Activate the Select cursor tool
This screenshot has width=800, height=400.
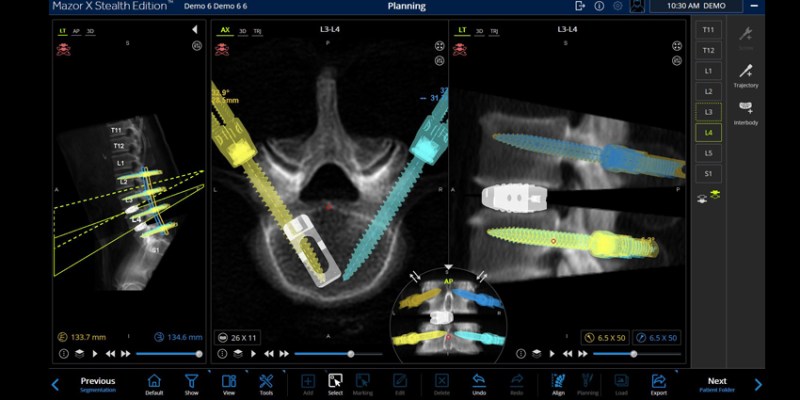(x=335, y=384)
